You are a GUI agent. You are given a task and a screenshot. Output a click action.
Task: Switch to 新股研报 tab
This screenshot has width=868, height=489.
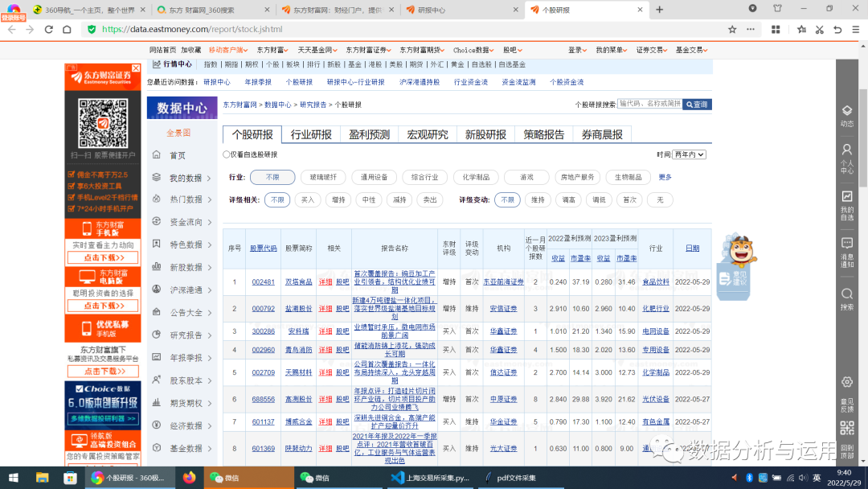click(x=485, y=134)
